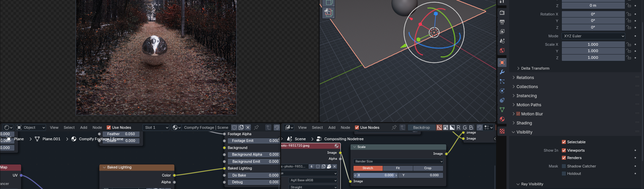Viewport: 644px width, 189px height.
Task: Enable the Holdout checkbox
Action: 564,174
